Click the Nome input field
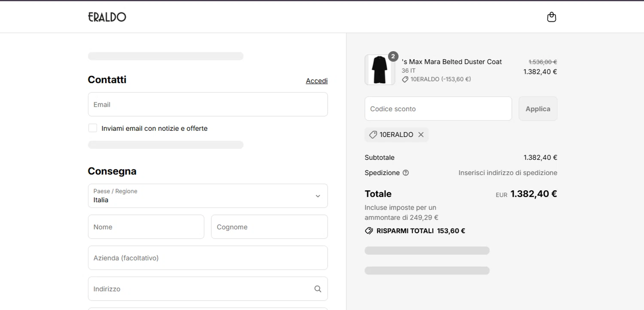Image resolution: width=644 pixels, height=310 pixels. [146, 227]
